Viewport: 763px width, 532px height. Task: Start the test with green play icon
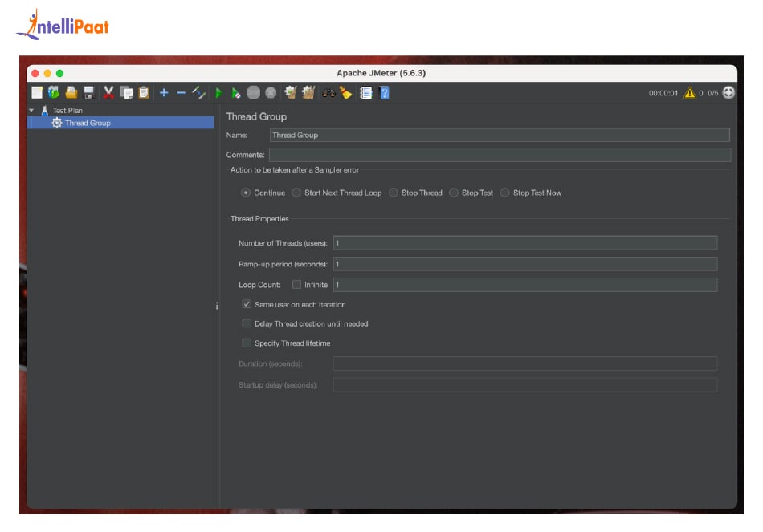point(218,93)
